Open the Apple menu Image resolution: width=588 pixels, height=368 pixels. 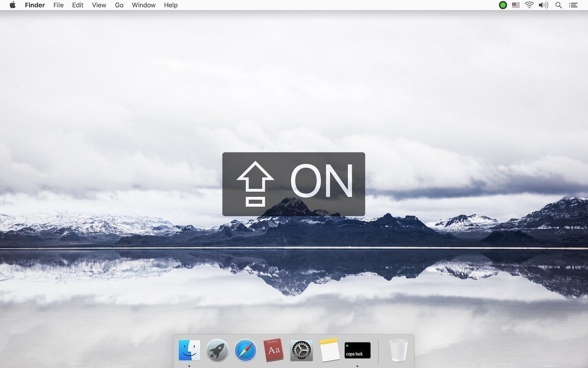[12, 5]
